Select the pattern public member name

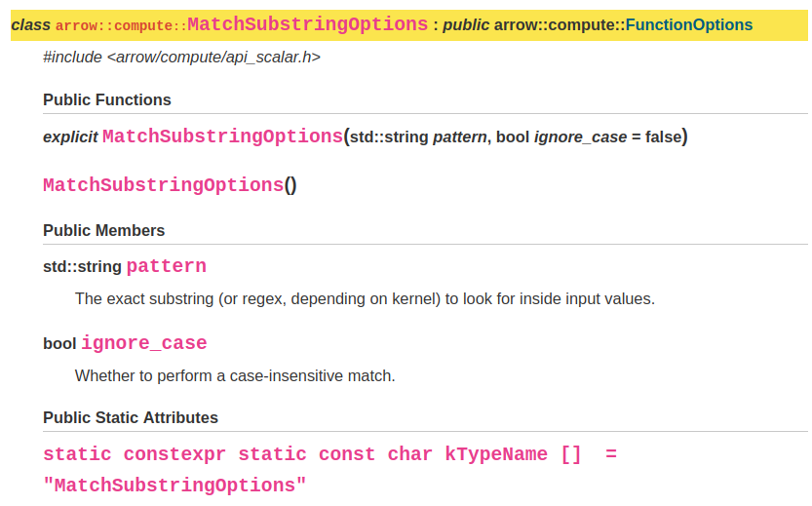166,266
